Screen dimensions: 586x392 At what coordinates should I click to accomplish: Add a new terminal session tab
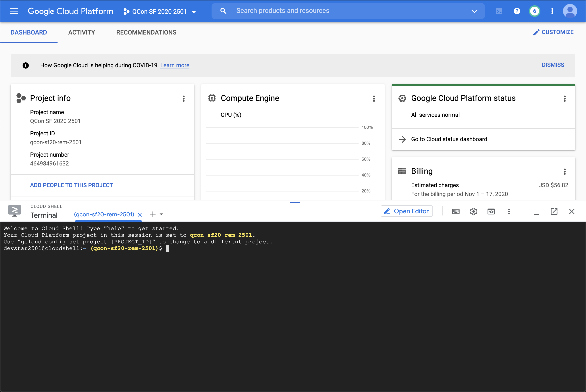click(x=153, y=214)
